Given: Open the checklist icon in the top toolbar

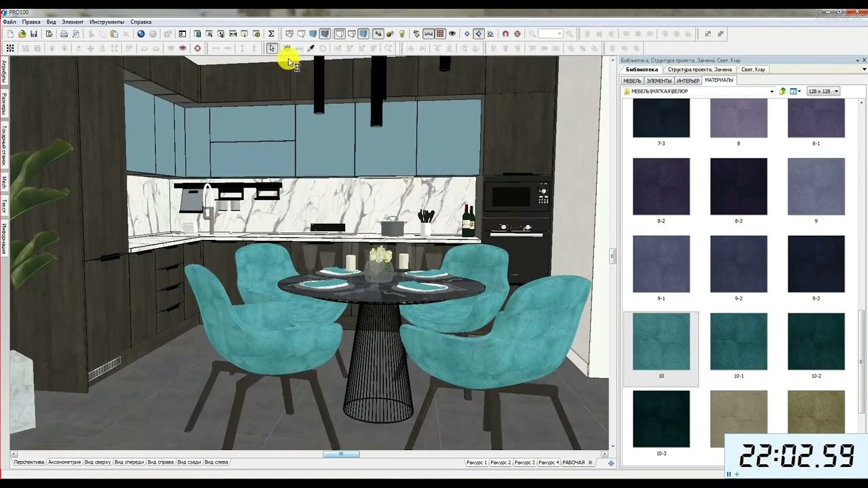Looking at the screenshot, I should click(182, 34).
